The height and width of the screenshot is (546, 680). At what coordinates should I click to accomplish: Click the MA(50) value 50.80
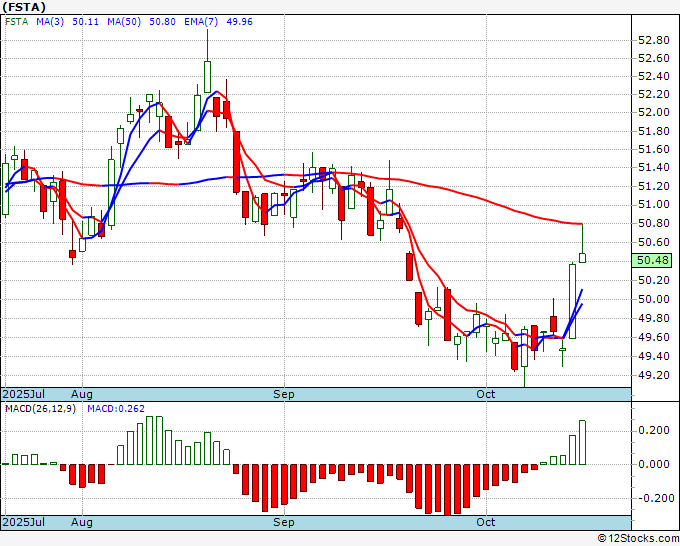coord(162,22)
